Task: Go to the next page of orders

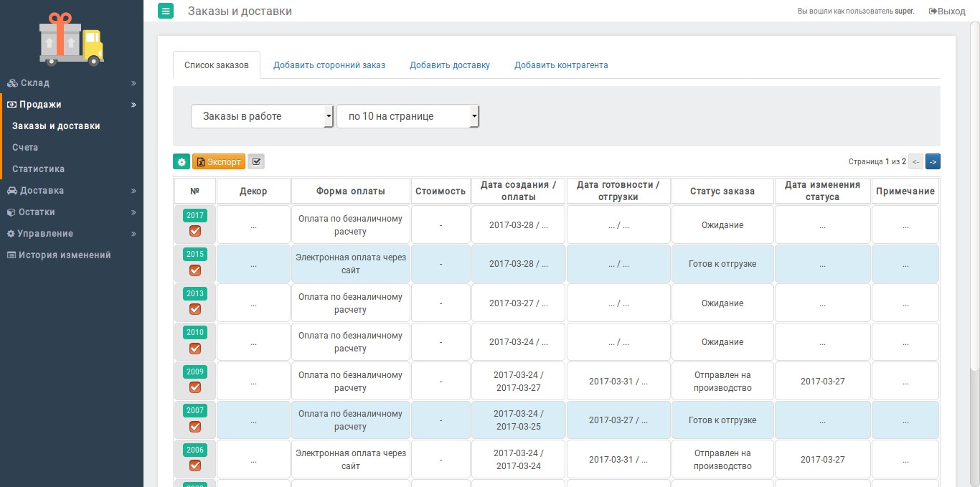Action: tap(933, 161)
